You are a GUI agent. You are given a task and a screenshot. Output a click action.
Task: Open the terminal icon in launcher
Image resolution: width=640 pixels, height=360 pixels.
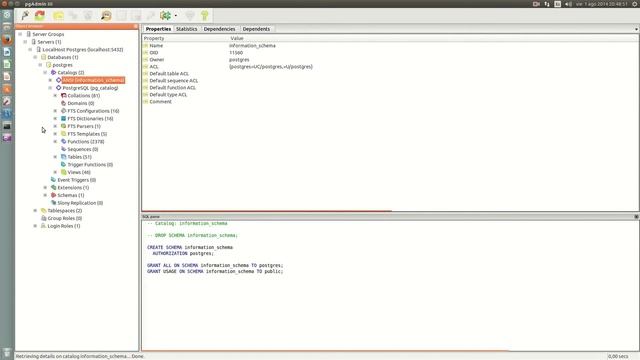pos(7,126)
